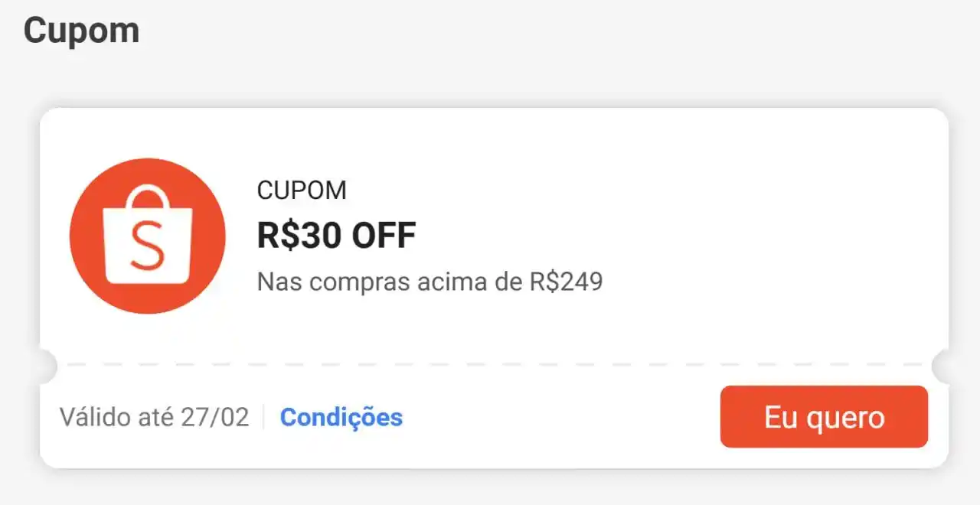Click the bag handle in the Shopee logo
The image size is (980, 505).
pos(147,195)
